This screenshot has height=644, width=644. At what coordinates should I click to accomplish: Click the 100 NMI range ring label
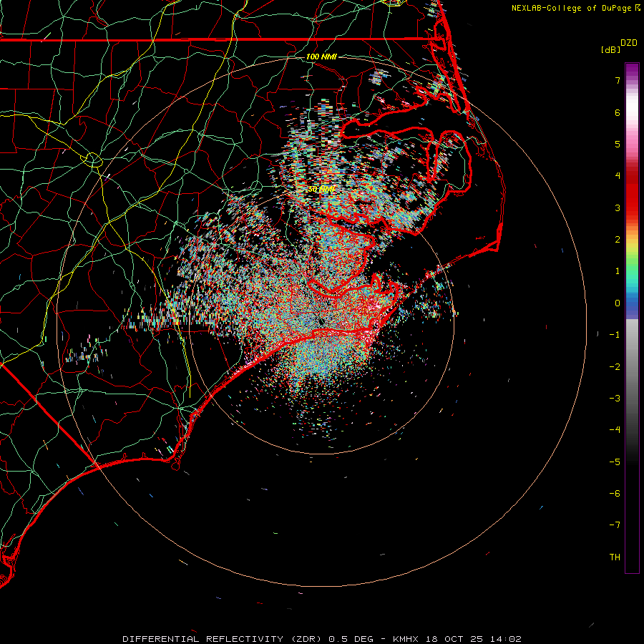point(321,57)
